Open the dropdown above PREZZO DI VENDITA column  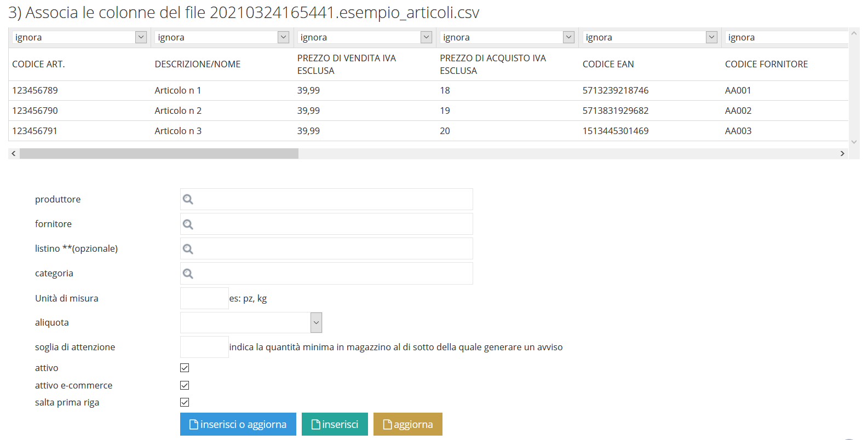tap(365, 37)
